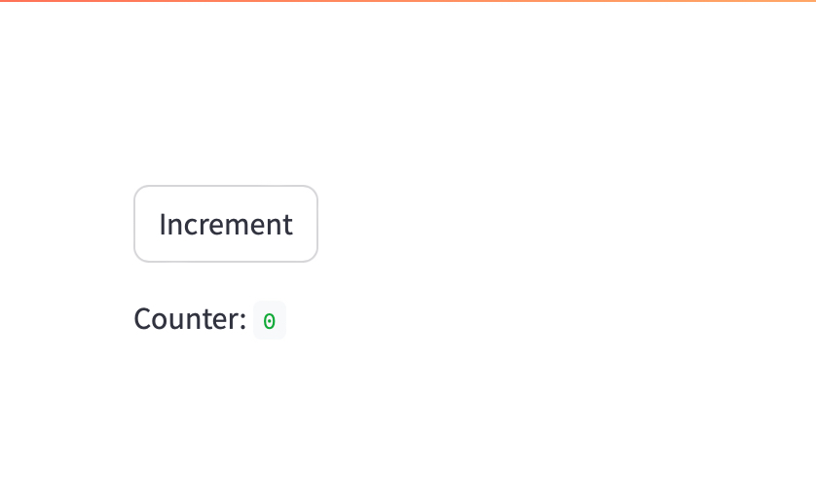
Task: Trigger the Increment action button
Action: coord(225,224)
